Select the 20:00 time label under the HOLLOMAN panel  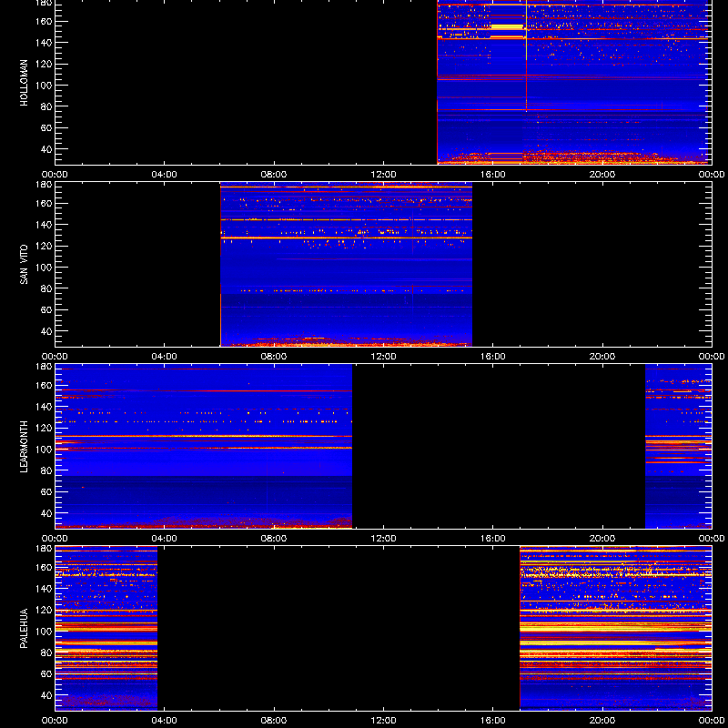[602, 175]
